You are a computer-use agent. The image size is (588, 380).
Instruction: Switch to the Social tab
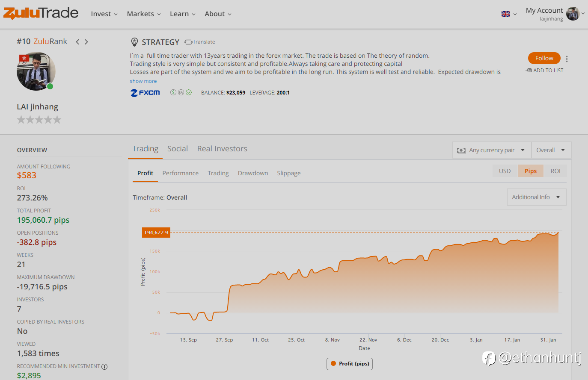click(178, 149)
